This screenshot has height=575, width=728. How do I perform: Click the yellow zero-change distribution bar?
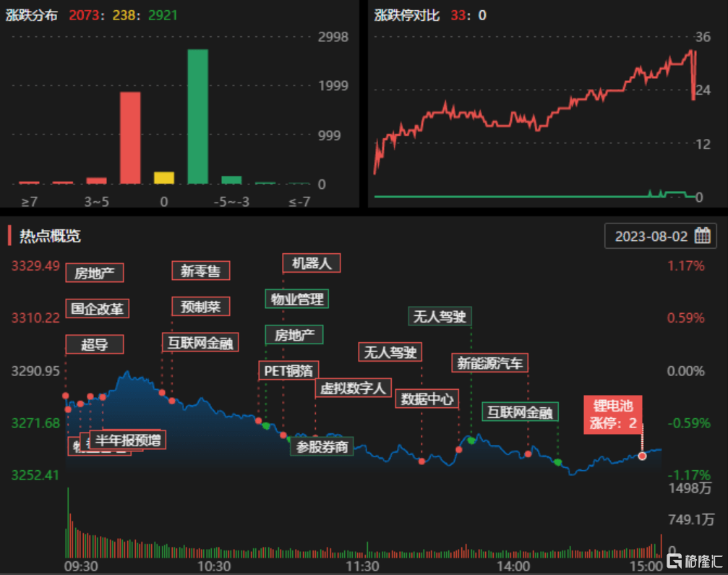click(x=164, y=178)
